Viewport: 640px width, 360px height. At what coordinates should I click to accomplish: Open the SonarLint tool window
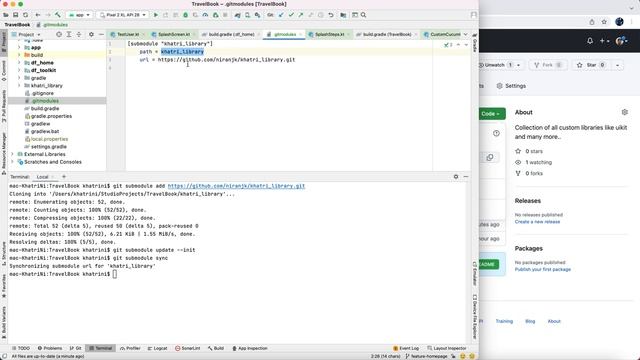187,348
